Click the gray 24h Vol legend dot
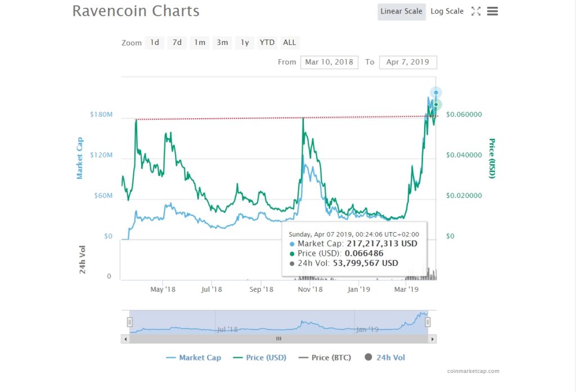 pos(368,358)
